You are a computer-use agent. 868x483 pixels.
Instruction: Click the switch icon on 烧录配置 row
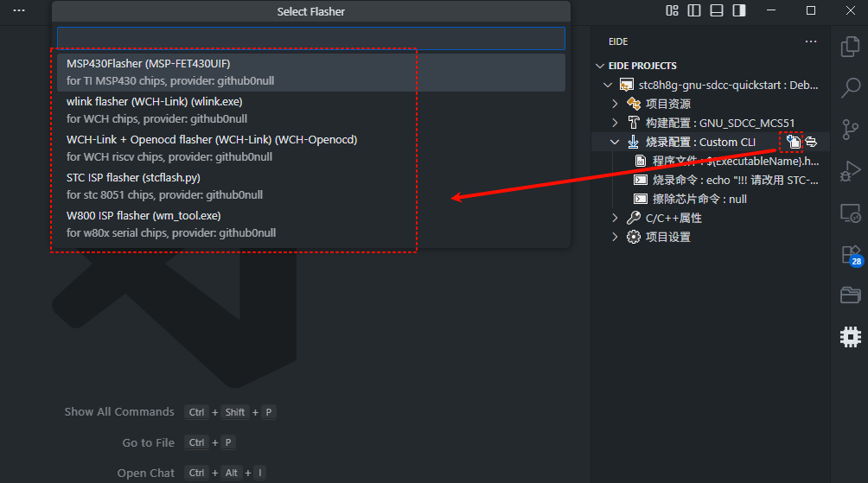[811, 142]
